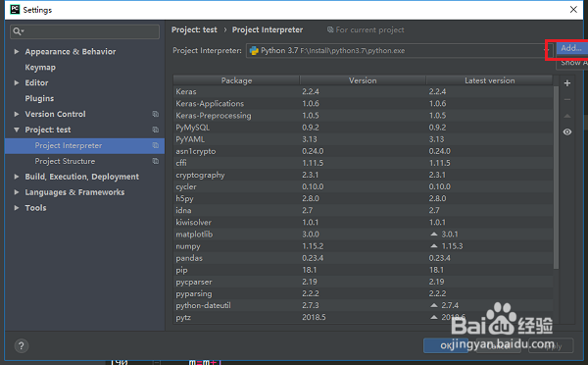Click the help question mark icon
The height and width of the screenshot is (365, 588).
21,345
